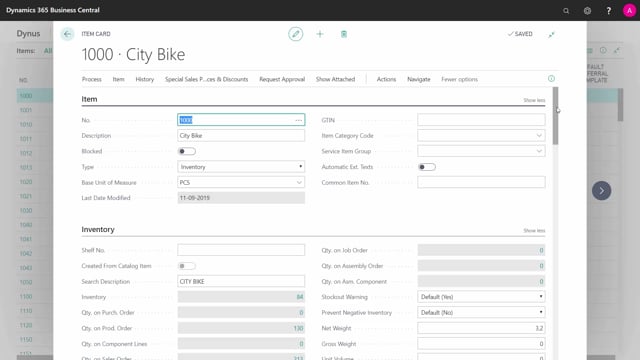Click the Dynamics 365 Business Central title
This screenshot has width=640, height=360.
point(53,10)
